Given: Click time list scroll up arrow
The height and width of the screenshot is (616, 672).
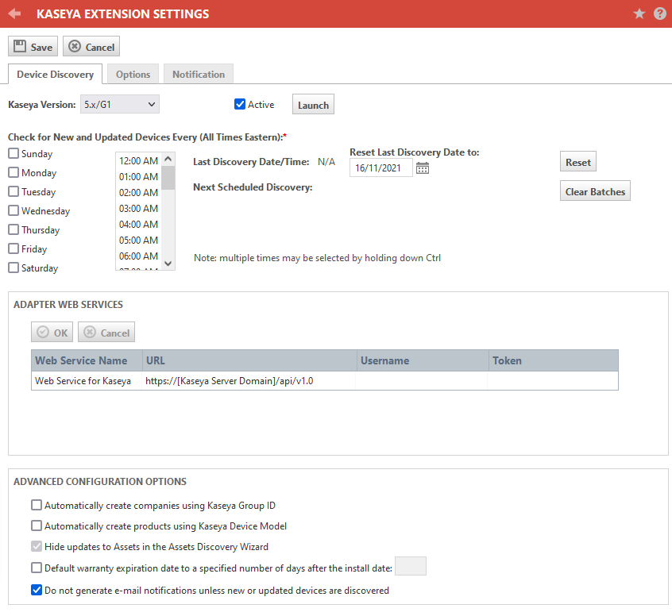Looking at the screenshot, I should click(168, 159).
